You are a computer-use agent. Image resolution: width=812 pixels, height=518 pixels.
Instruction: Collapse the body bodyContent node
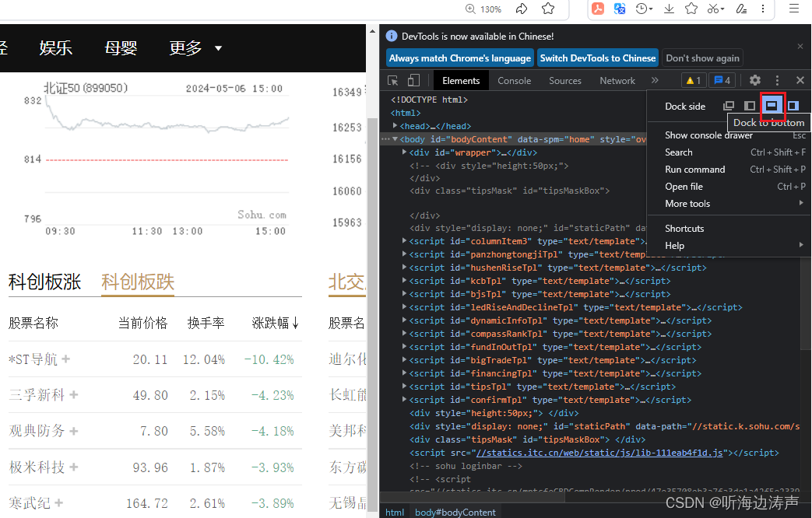tap(395, 139)
